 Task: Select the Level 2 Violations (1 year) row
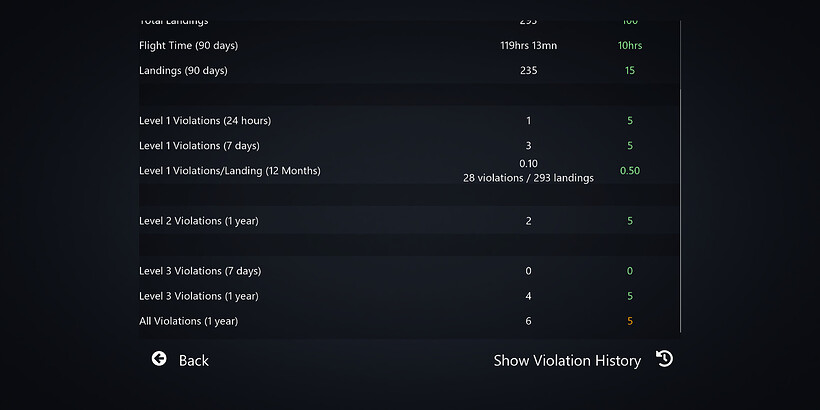[198, 221]
